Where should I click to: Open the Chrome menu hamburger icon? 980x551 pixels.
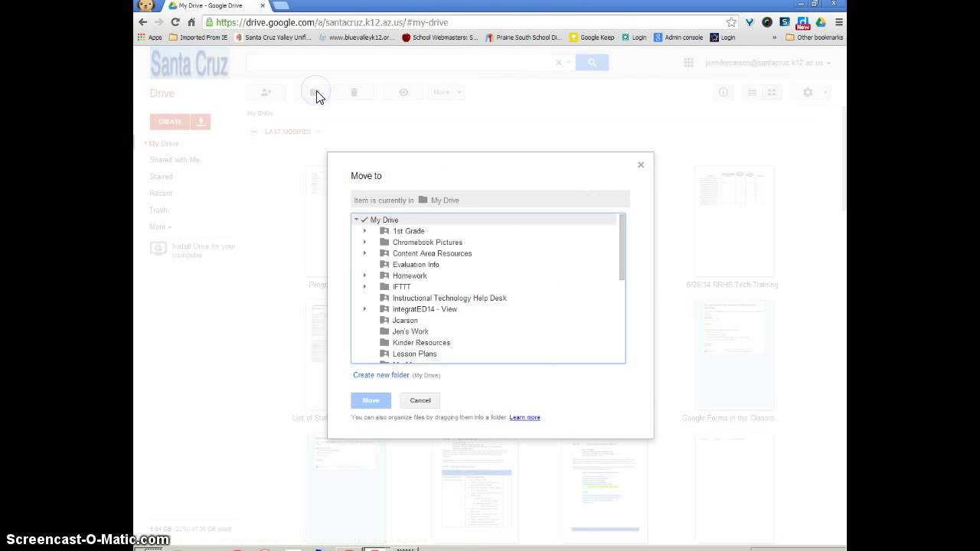tap(839, 22)
